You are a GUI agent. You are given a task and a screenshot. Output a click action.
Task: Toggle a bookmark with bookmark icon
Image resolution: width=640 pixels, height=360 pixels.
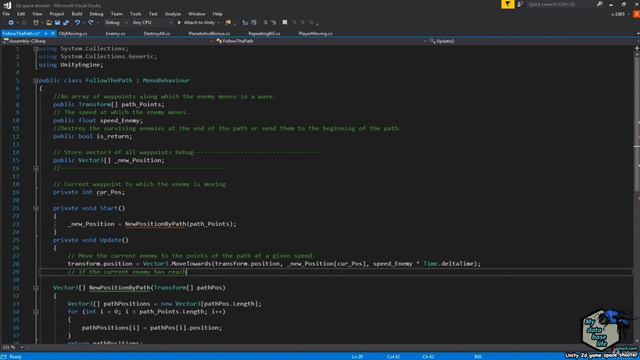285,22
